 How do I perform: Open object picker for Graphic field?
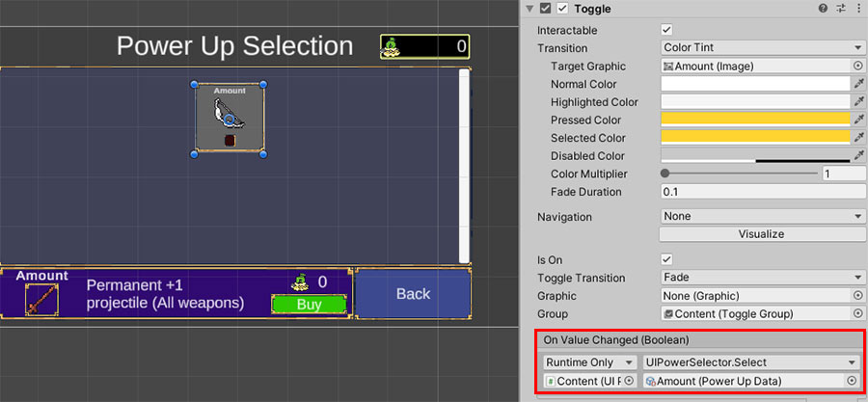tap(858, 296)
